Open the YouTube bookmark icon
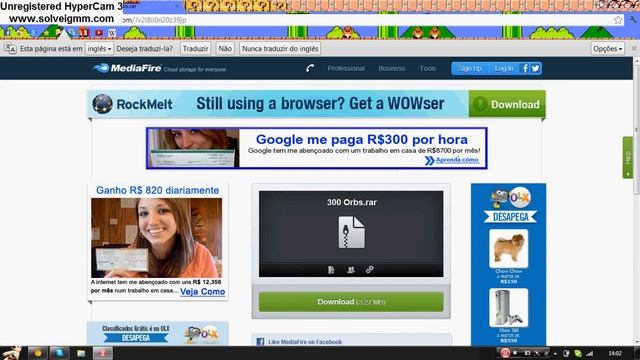This screenshot has height=360, width=640. click(99, 33)
